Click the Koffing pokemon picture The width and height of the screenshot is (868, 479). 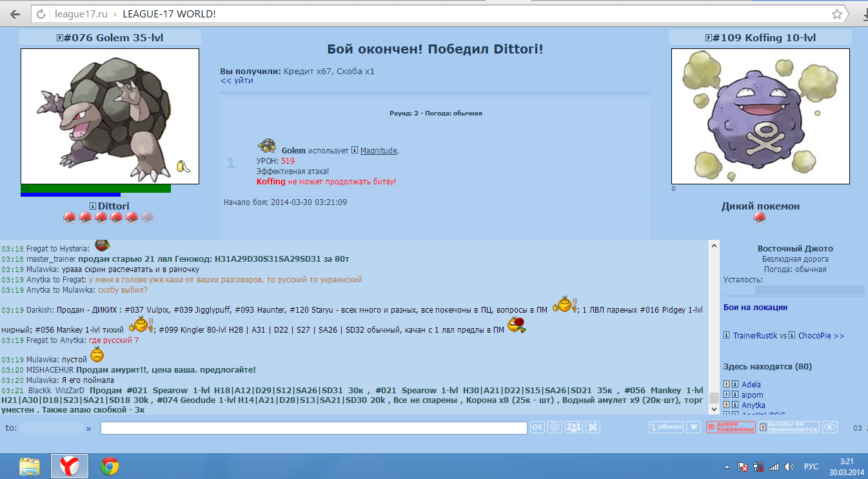point(761,117)
